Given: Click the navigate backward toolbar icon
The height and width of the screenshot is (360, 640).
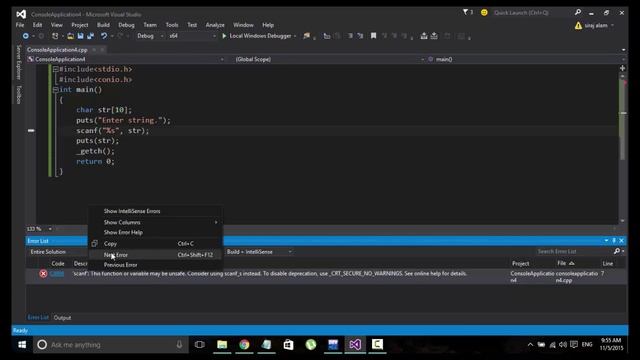Looking at the screenshot, I should (x=25, y=36).
